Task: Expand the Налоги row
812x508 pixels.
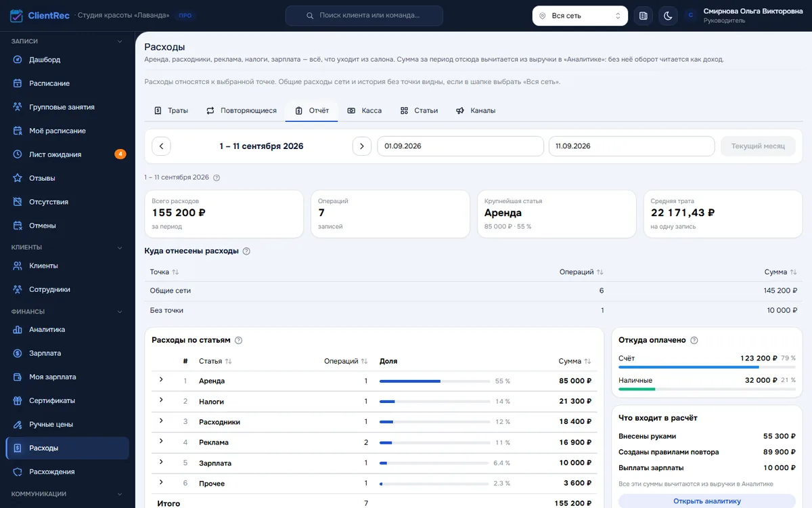Action: [161, 400]
